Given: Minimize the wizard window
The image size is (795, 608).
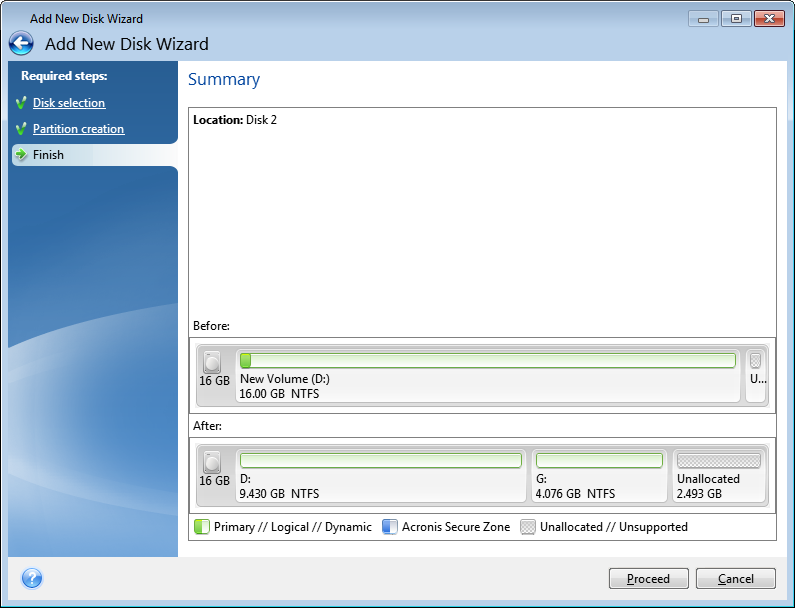Looking at the screenshot, I should pos(703,19).
